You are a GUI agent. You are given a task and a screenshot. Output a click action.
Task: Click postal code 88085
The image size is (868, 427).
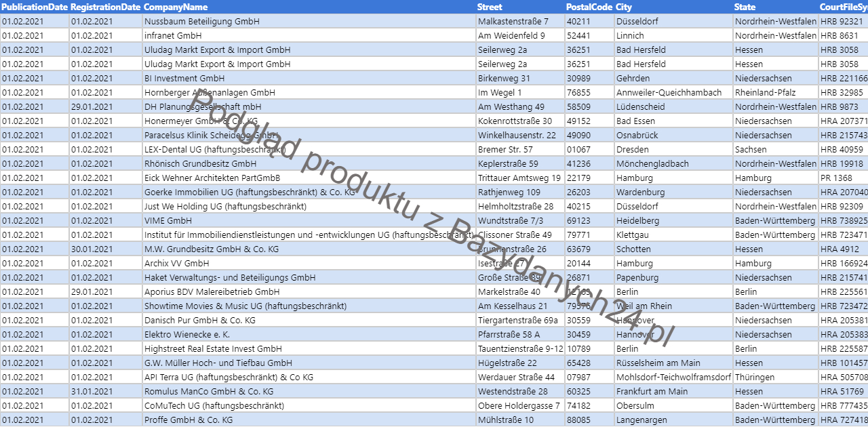point(589,420)
